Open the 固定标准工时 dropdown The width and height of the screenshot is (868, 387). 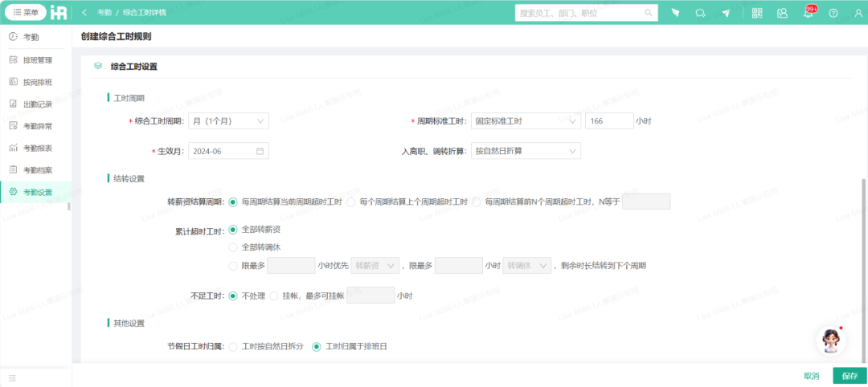526,121
